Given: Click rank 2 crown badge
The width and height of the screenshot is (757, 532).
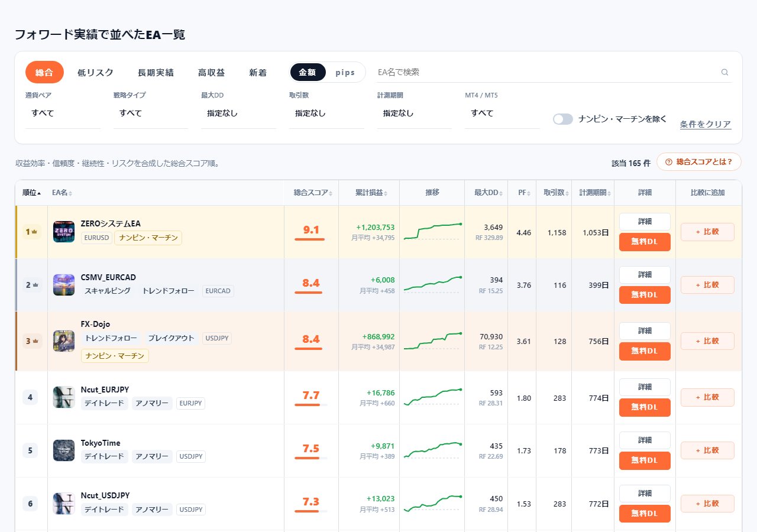Looking at the screenshot, I should point(31,285).
